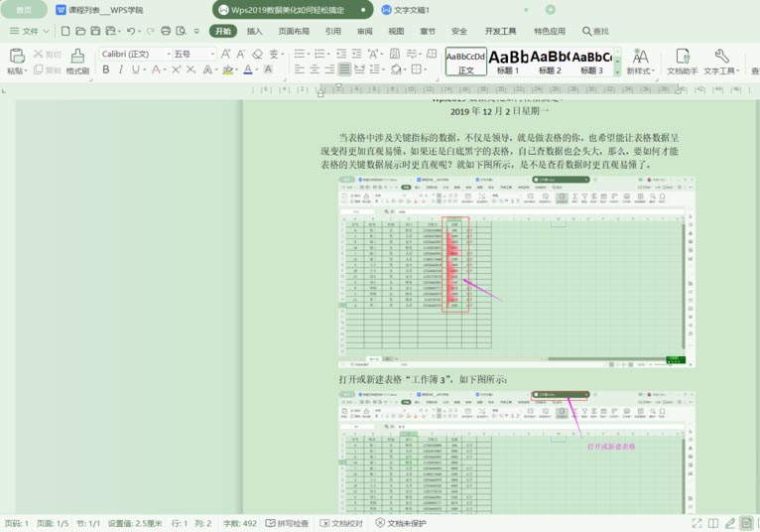Switch to 课程列表__WPS学院 document tab
The width and height of the screenshot is (760, 532).
tap(99, 10)
